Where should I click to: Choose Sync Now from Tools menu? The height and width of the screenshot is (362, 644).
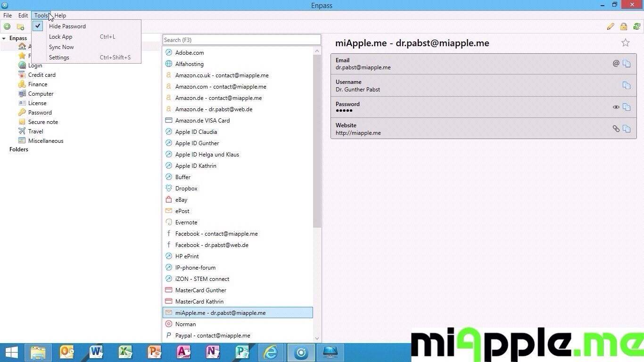(61, 47)
